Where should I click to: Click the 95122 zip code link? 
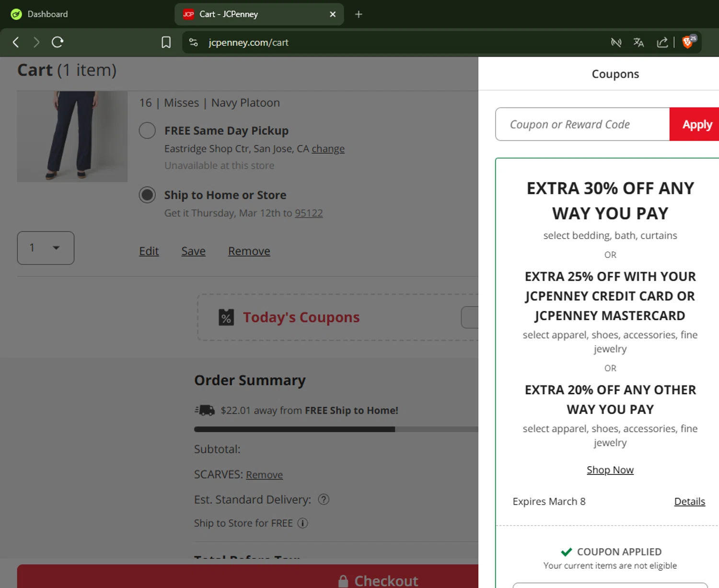coord(309,213)
